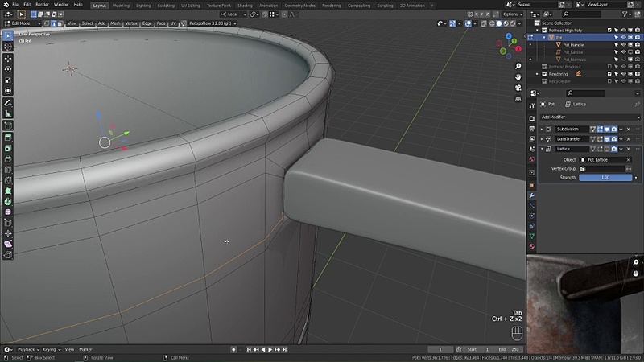644x362 pixels.
Task: Activate edge select mode
Action: 53,23
